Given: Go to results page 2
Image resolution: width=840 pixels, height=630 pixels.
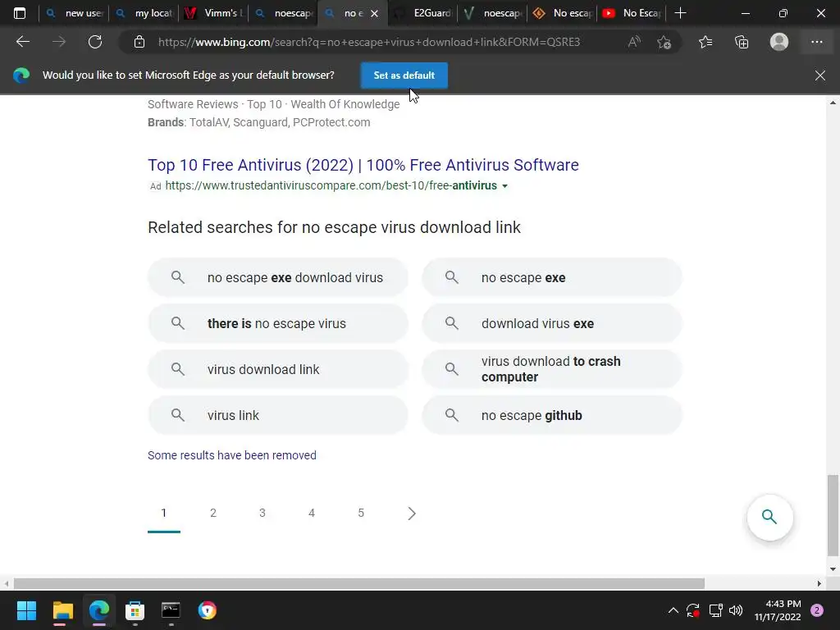Looking at the screenshot, I should (x=213, y=514).
